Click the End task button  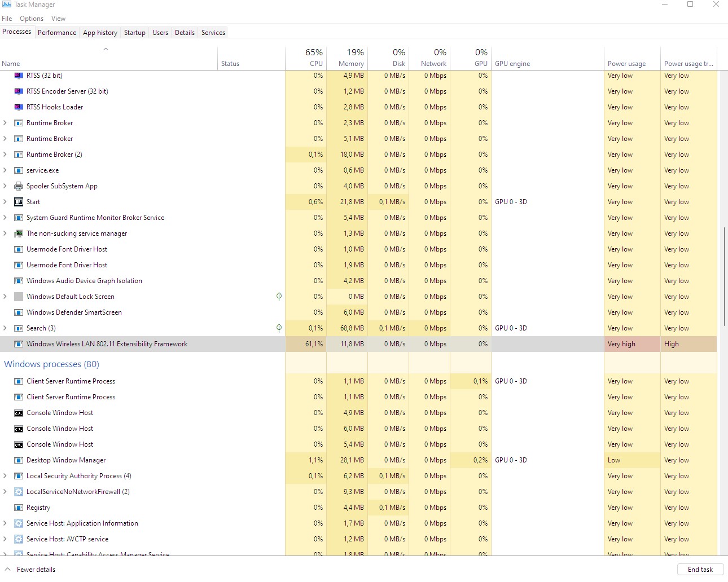point(700,570)
